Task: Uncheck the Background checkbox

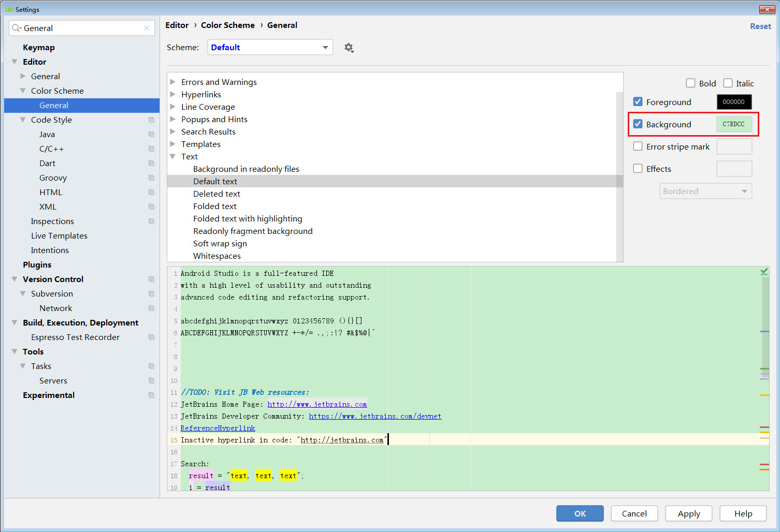Action: pyautogui.click(x=638, y=124)
